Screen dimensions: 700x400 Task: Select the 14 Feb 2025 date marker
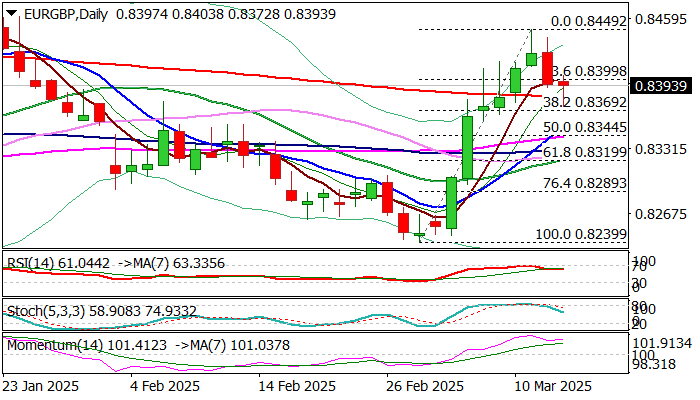297,386
